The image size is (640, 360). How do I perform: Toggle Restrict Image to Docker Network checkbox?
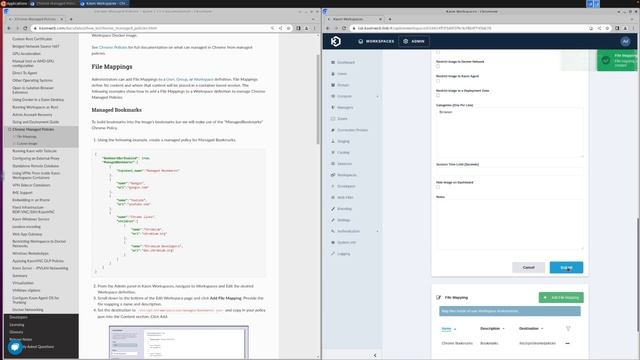438,66
